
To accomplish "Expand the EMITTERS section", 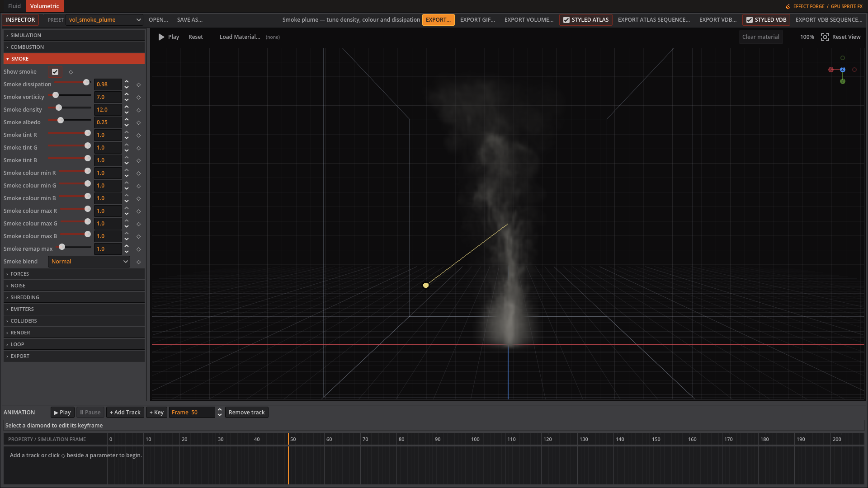I will click(74, 309).
